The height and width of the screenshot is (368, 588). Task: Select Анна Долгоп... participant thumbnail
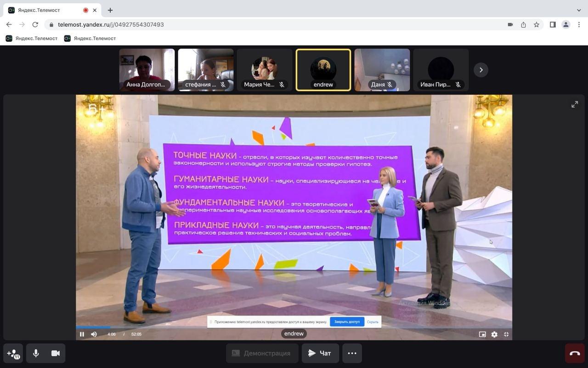click(x=147, y=70)
